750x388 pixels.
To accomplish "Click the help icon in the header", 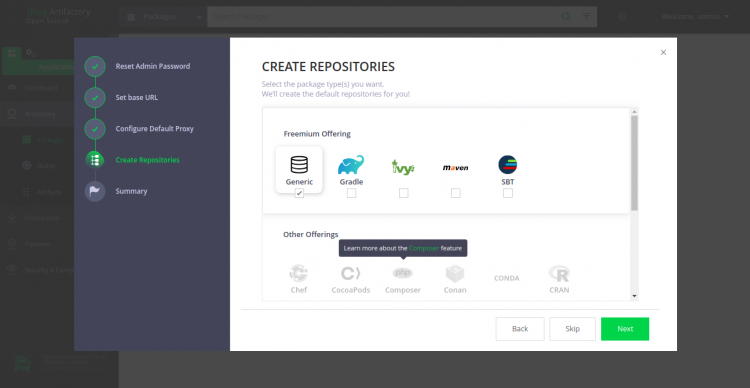I will point(622,16).
